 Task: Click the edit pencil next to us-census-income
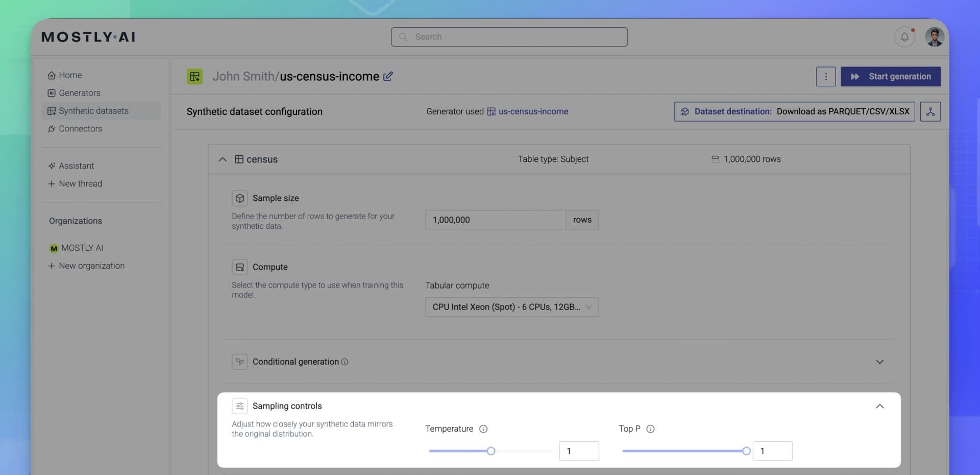[388, 76]
